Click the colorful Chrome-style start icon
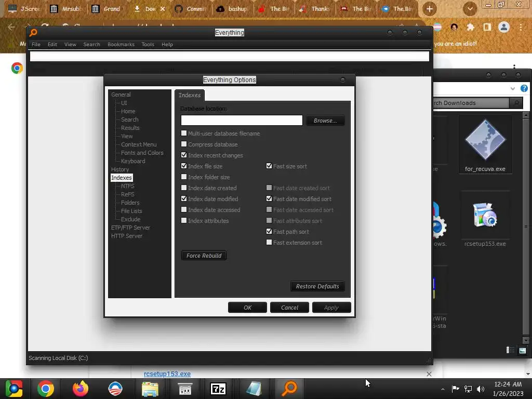This screenshot has height=399, width=532. [x=14, y=389]
